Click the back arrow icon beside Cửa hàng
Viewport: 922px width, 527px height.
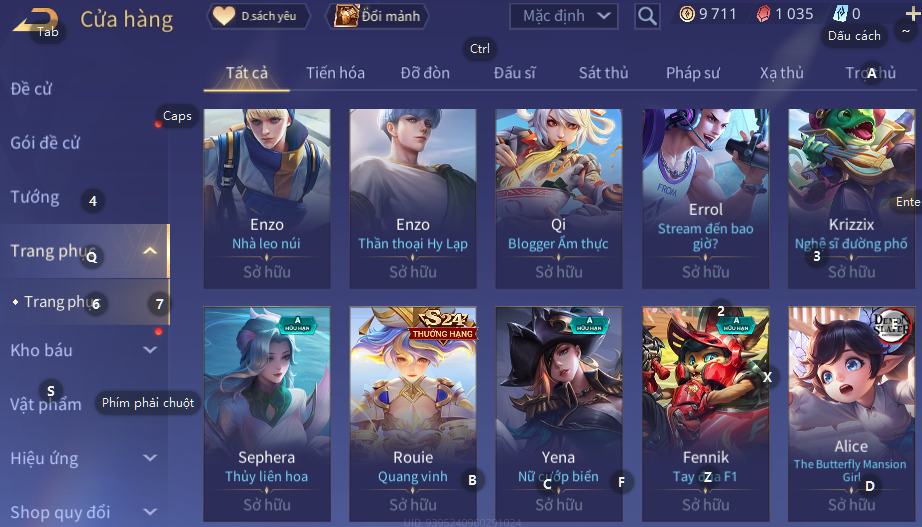(34, 21)
